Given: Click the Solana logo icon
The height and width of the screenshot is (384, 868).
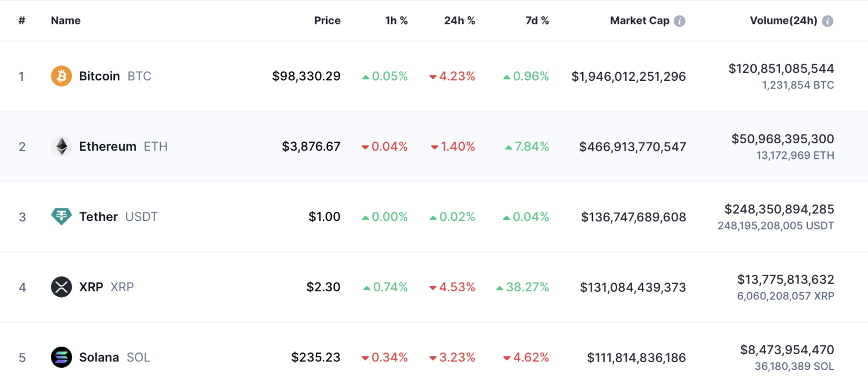Looking at the screenshot, I should click(61, 357).
